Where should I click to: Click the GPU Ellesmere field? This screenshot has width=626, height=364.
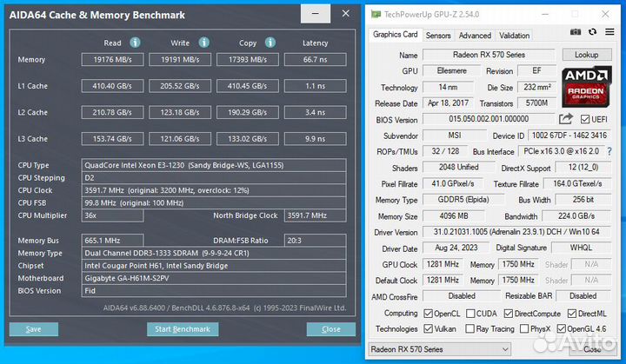coord(451,71)
